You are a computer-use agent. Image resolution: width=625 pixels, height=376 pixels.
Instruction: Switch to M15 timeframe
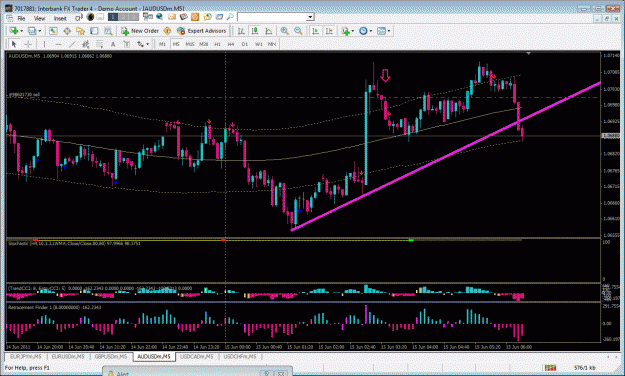pyautogui.click(x=190, y=44)
